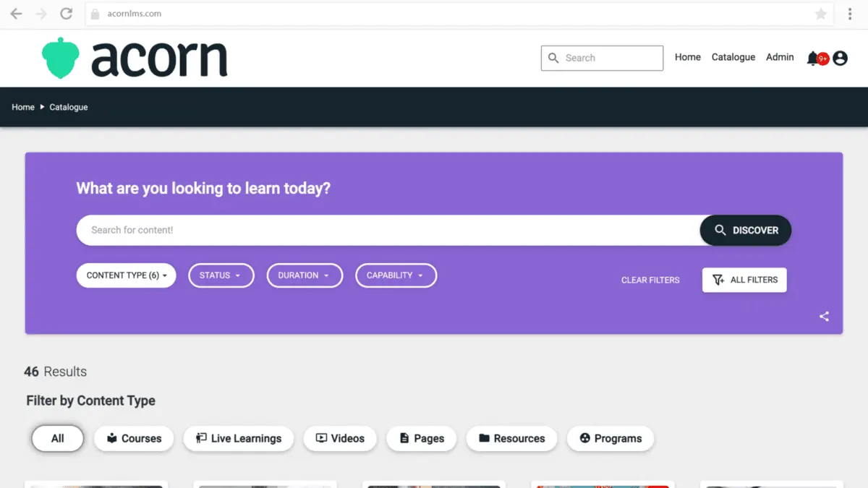Viewport: 868px width, 488px height.
Task: Click the share icon in purple banner
Action: click(x=824, y=316)
